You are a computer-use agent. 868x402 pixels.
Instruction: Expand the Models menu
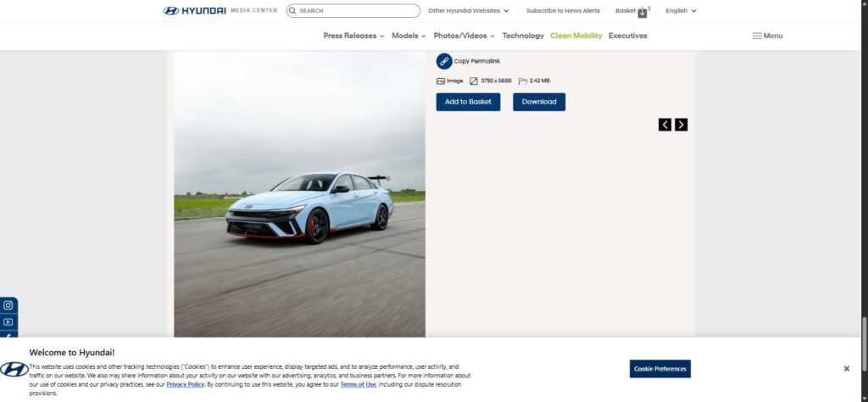click(409, 36)
